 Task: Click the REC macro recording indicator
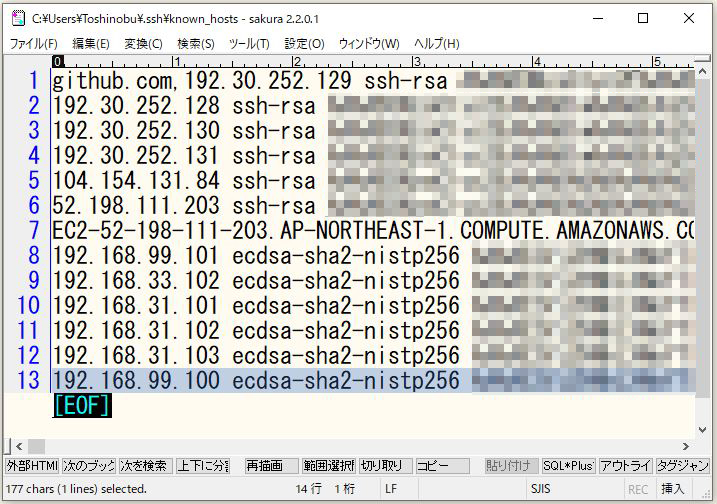tap(638, 490)
